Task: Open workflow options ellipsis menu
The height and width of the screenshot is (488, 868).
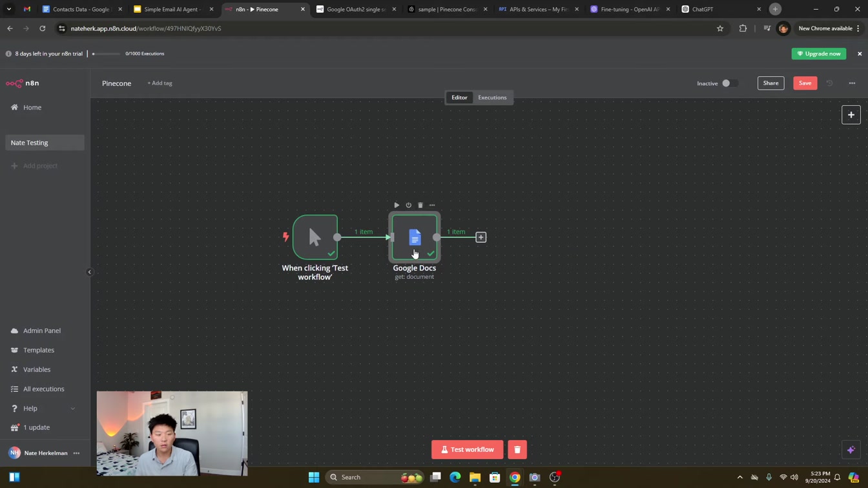Action: (x=852, y=83)
